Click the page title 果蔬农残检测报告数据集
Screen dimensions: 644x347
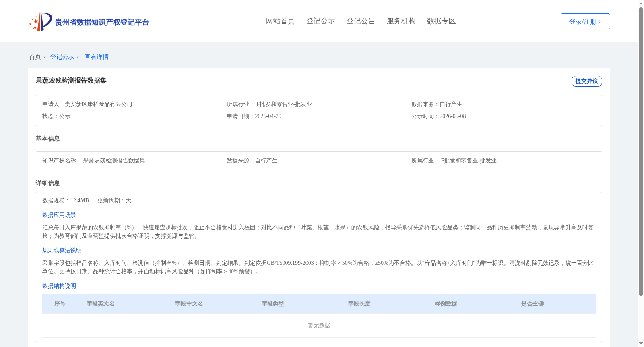click(x=71, y=81)
